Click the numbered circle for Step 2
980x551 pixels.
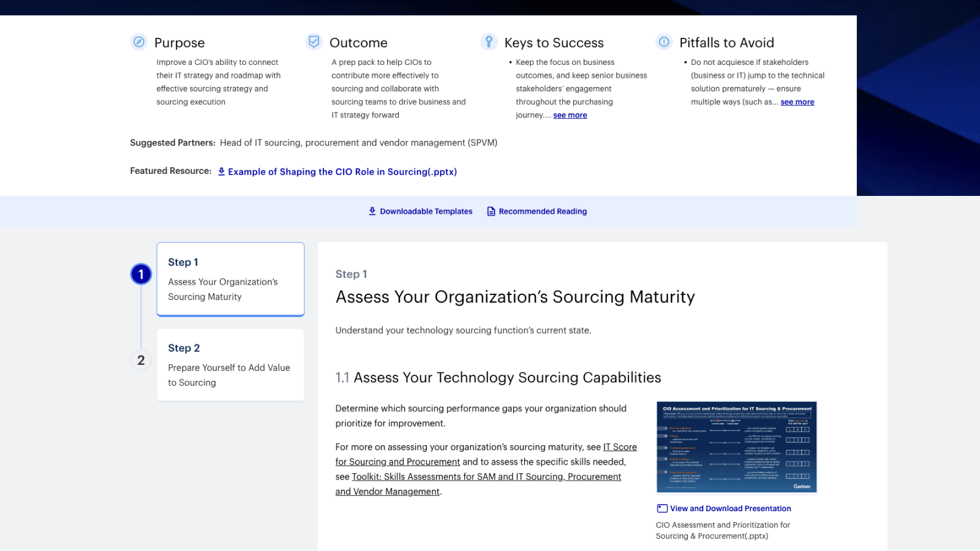(x=141, y=360)
